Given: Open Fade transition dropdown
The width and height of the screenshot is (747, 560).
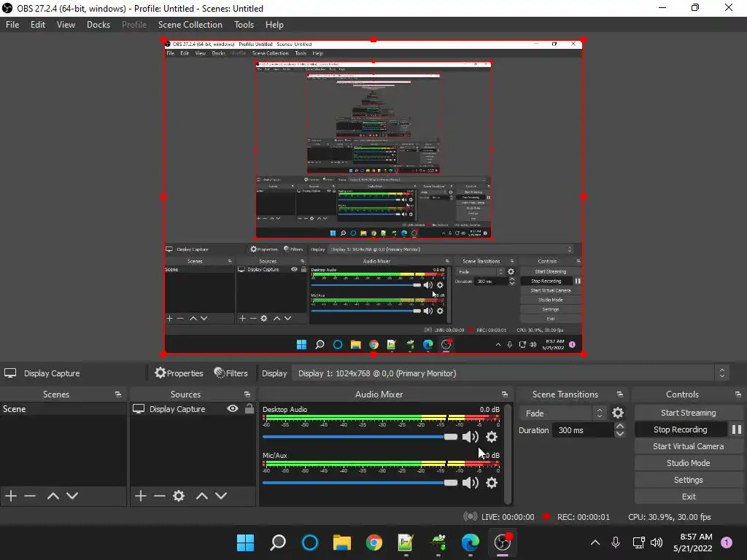Looking at the screenshot, I should [x=562, y=413].
